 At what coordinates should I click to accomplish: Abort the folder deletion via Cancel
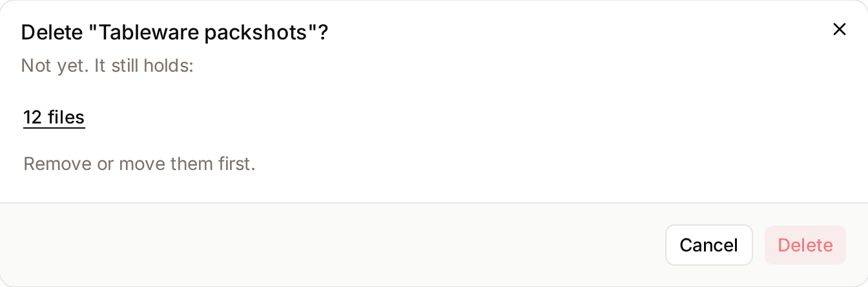(708, 245)
